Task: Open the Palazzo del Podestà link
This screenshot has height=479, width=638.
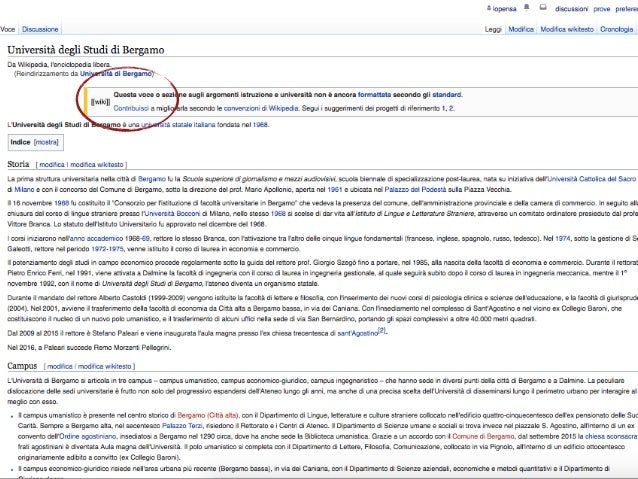Action: 415,189
